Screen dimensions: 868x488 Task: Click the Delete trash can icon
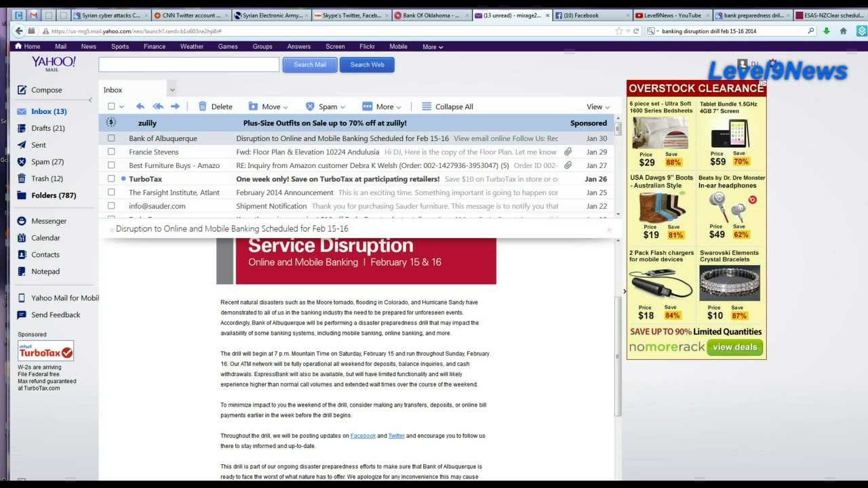click(x=202, y=106)
